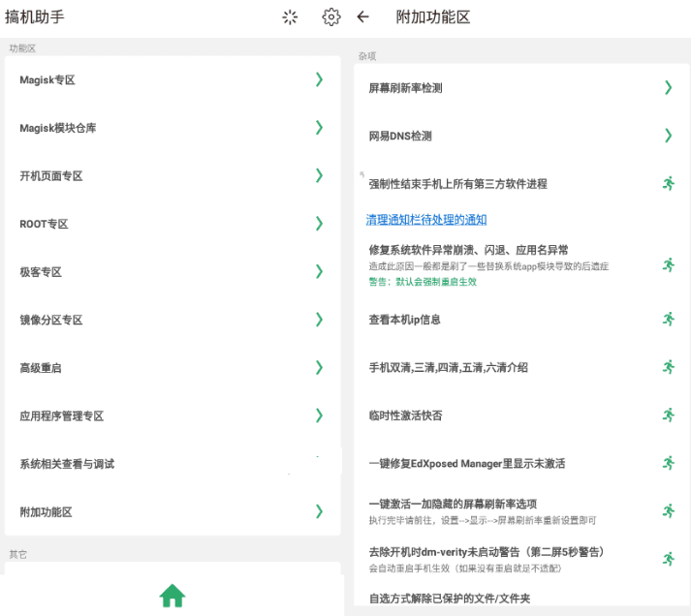This screenshot has width=691, height=616.
Task: Click the loading spinner icon in header
Action: [x=290, y=16]
